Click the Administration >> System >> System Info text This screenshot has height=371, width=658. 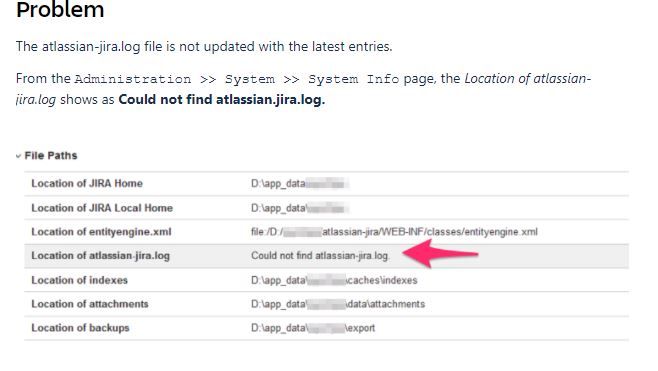pos(237,79)
